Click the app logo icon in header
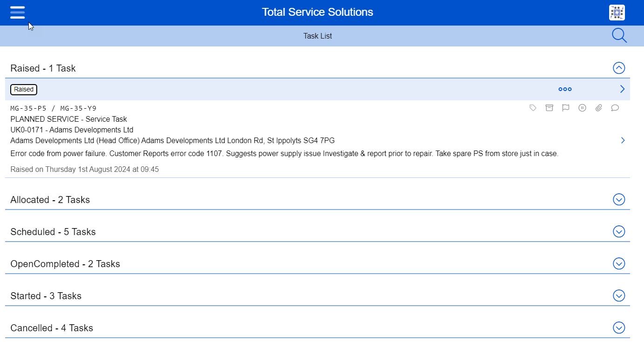 [x=617, y=13]
